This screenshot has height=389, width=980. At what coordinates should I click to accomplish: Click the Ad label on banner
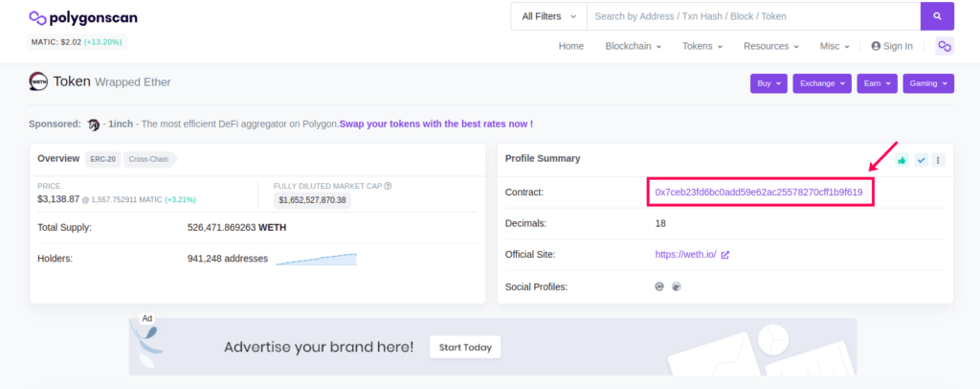coord(147,318)
